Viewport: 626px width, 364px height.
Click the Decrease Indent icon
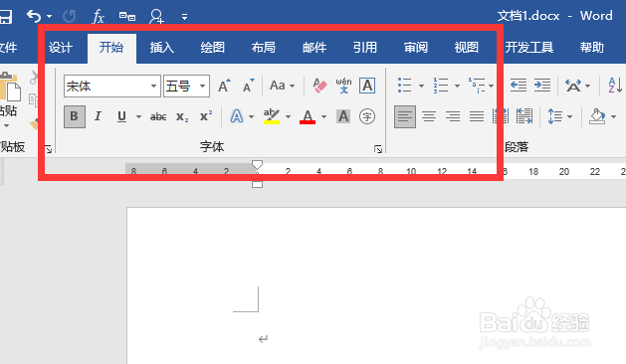coord(519,85)
